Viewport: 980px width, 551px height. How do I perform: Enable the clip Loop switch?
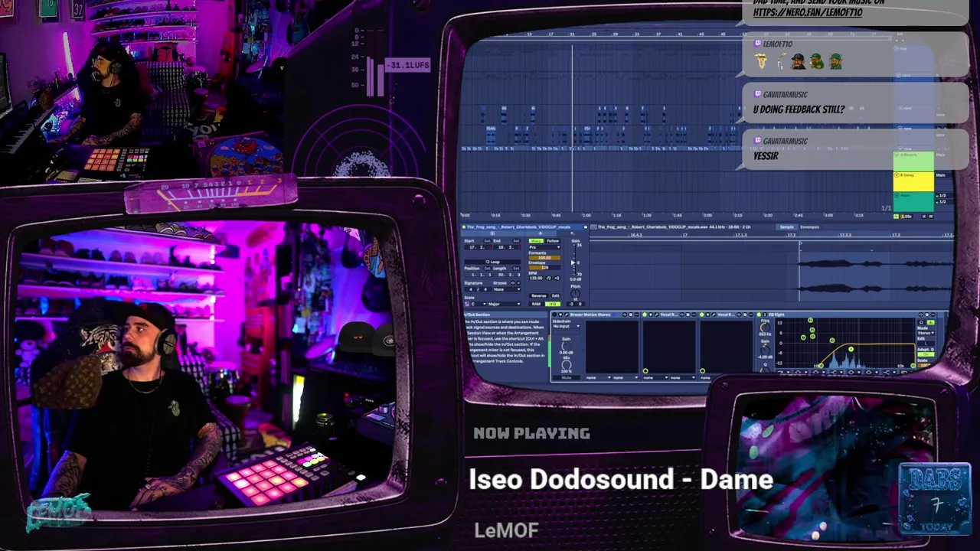click(x=492, y=262)
